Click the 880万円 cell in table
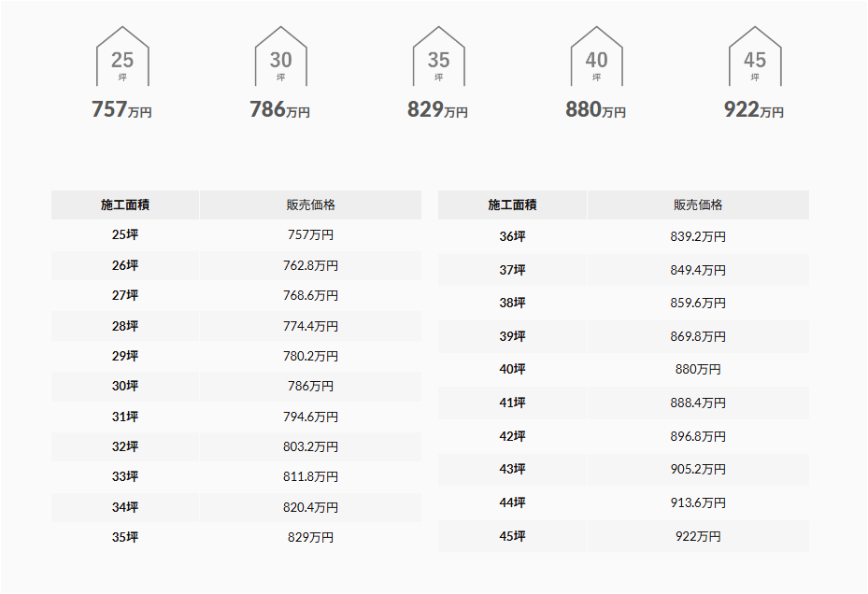The width and height of the screenshot is (868, 594). pos(698,369)
